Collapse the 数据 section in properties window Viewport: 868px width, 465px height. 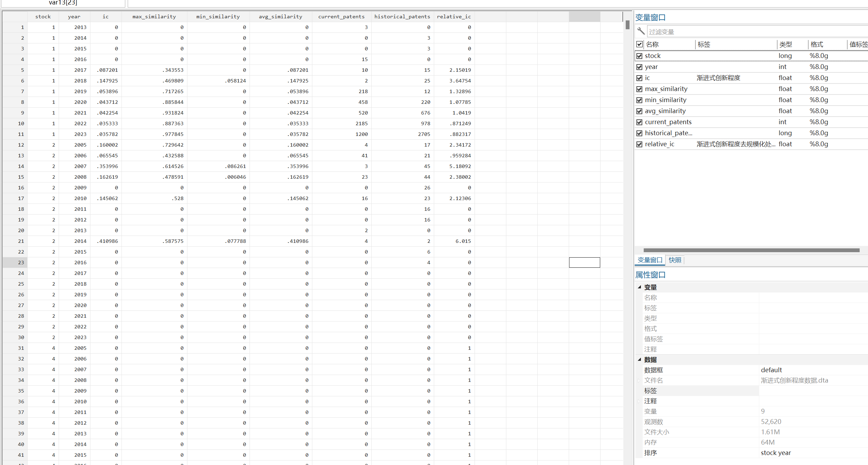point(639,359)
